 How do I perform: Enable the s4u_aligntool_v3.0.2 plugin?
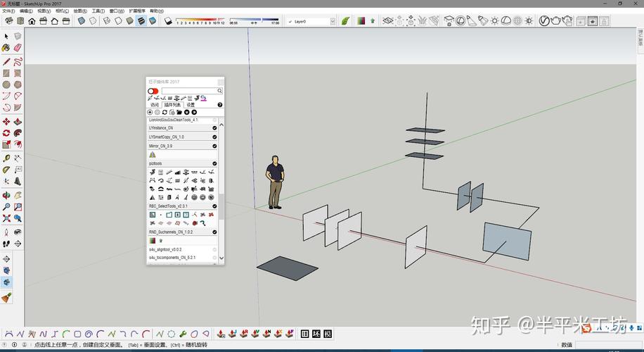coord(214,249)
